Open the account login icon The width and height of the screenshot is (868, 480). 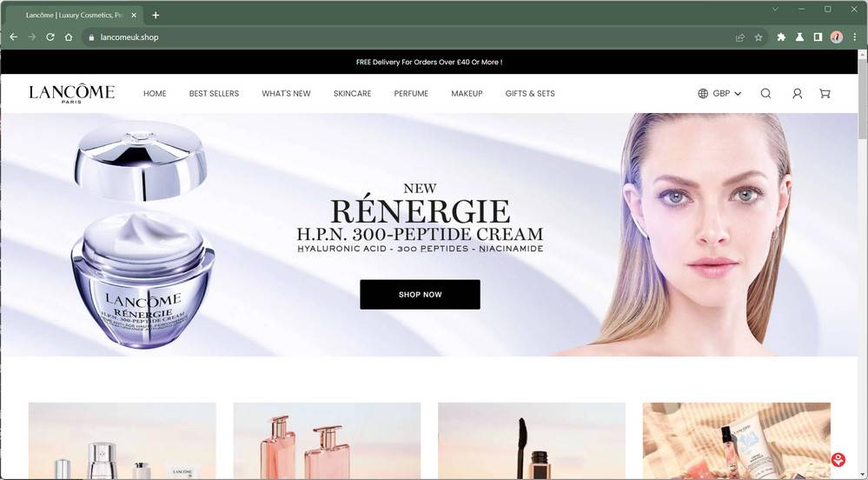[797, 93]
